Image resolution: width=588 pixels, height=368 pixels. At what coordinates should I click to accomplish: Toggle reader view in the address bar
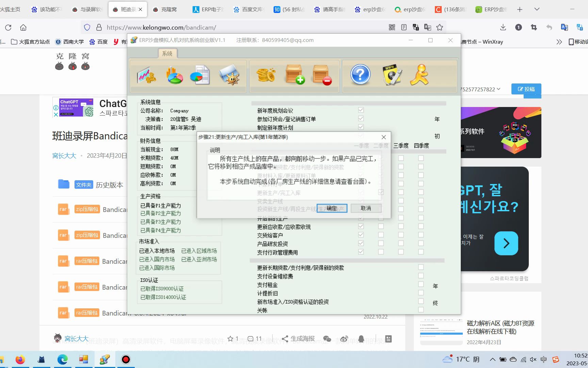404,27
